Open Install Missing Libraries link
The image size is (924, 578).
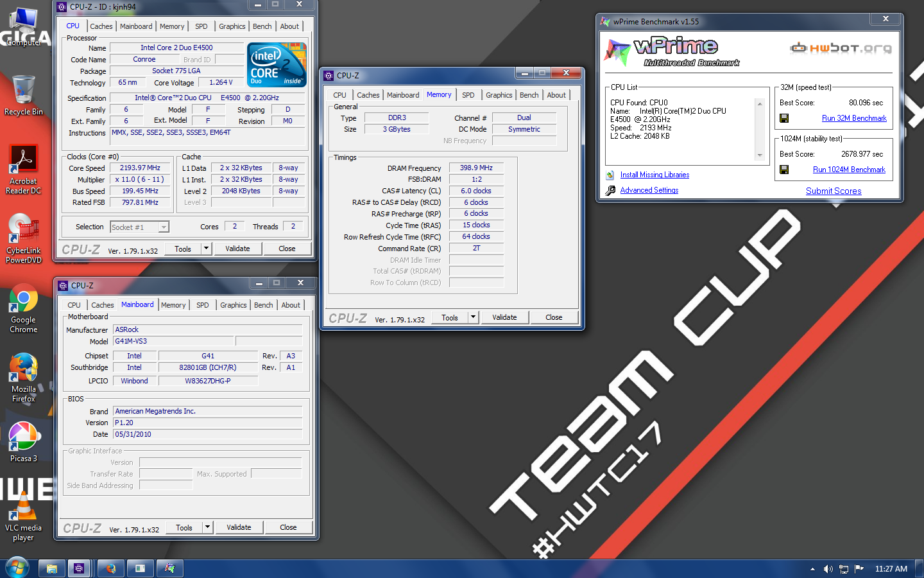pos(654,175)
